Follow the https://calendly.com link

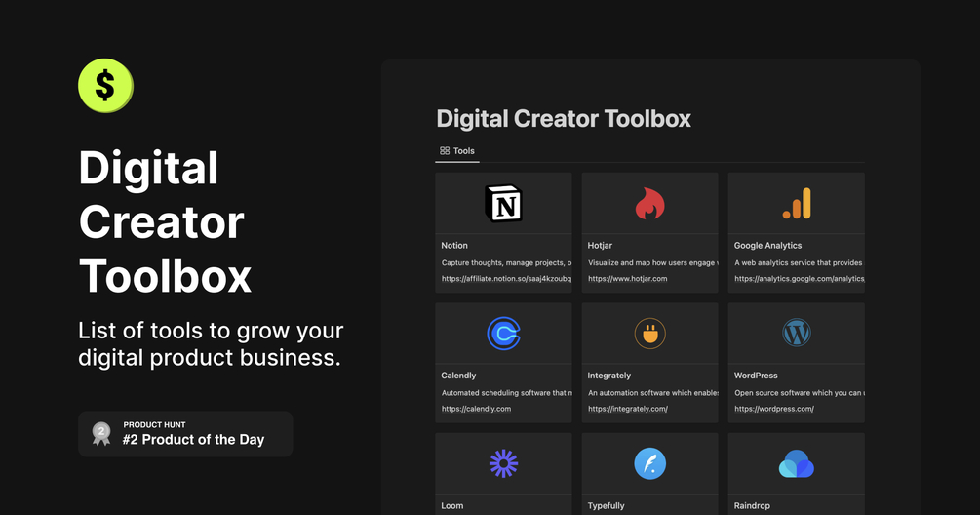[x=476, y=409]
